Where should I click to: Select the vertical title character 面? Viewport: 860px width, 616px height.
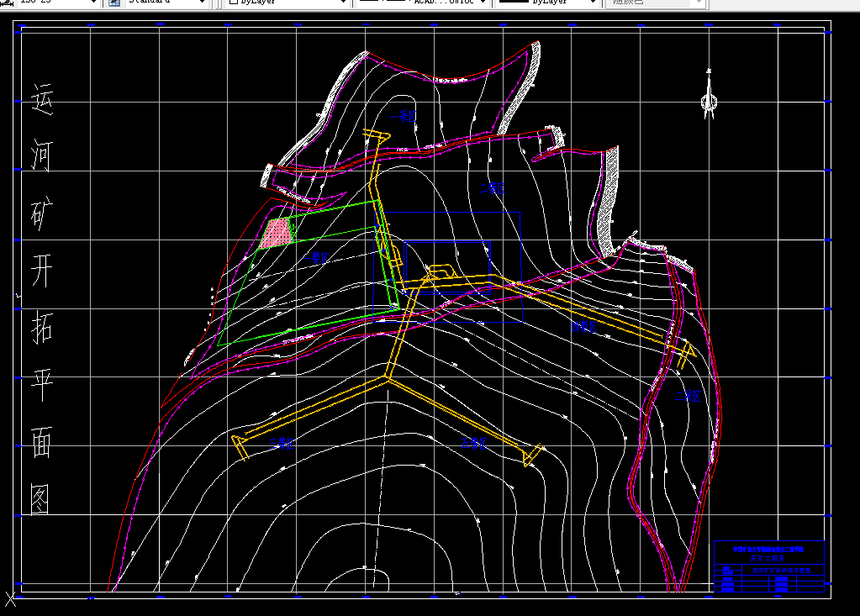[x=42, y=442]
